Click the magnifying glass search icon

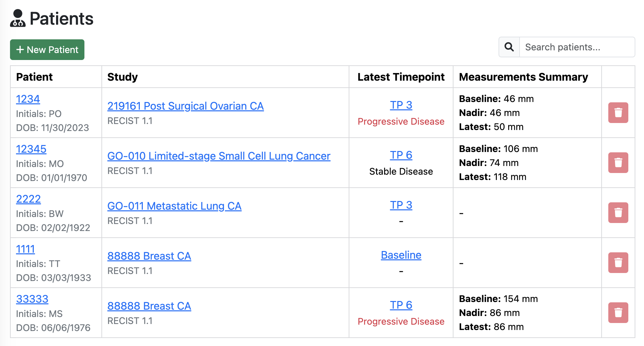pyautogui.click(x=509, y=47)
